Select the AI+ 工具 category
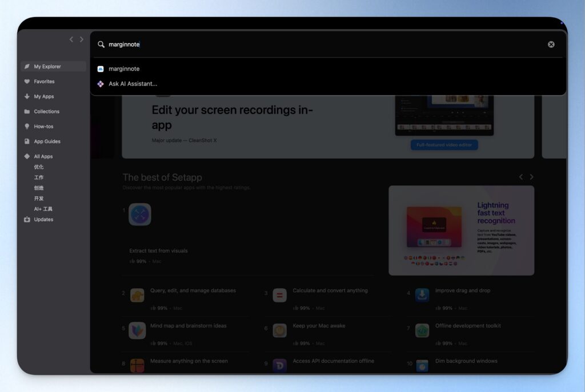The height and width of the screenshot is (392, 585). tap(43, 209)
